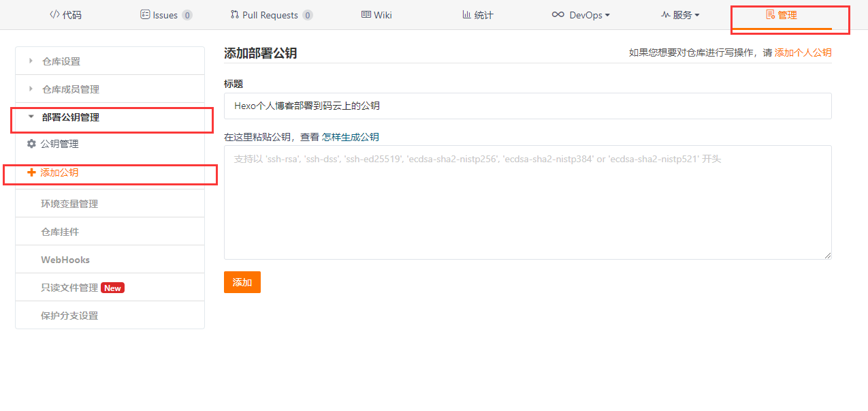Click the plus icon beside 添加公钥

31,172
